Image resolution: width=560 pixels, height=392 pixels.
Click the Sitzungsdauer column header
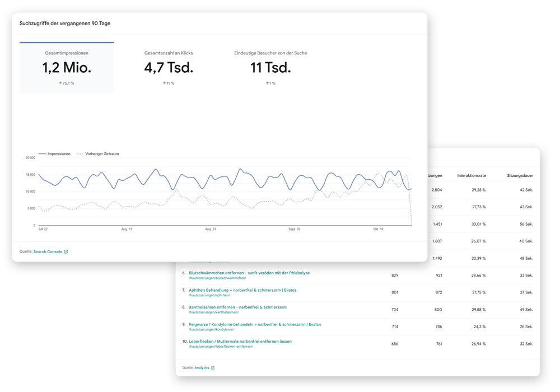tap(520, 175)
